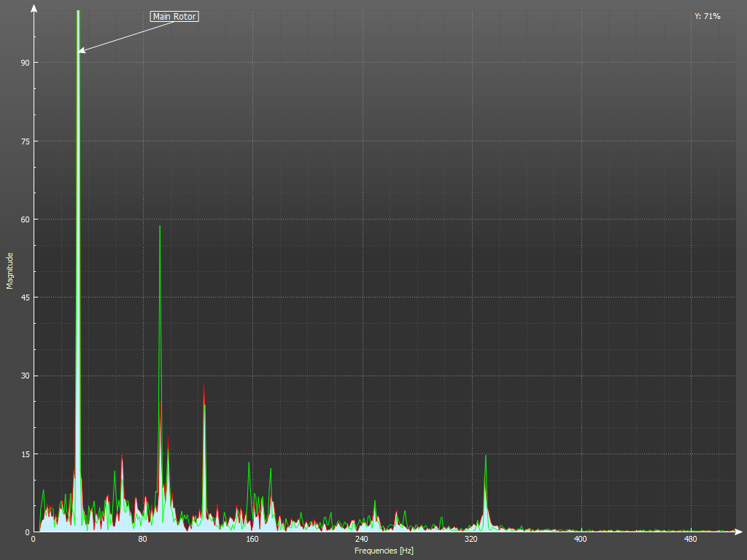Screen dimensions: 747x560
Task: Click the 75 tick label on the Magnitude axis
Action: pos(24,141)
